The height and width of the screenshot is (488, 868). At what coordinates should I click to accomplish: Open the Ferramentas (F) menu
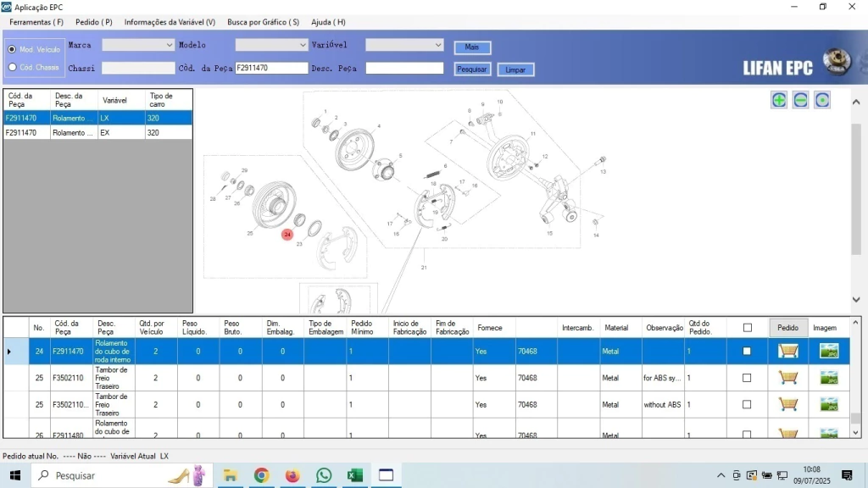point(36,22)
